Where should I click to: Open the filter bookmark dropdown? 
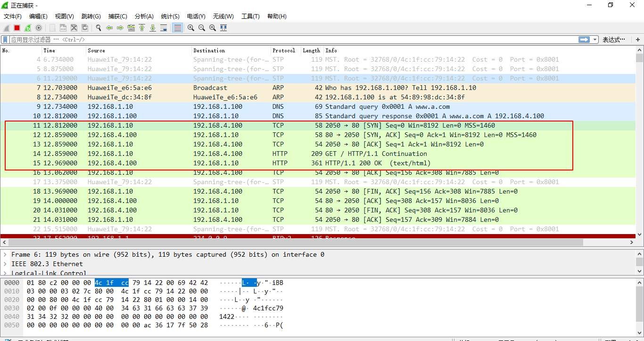[5, 40]
